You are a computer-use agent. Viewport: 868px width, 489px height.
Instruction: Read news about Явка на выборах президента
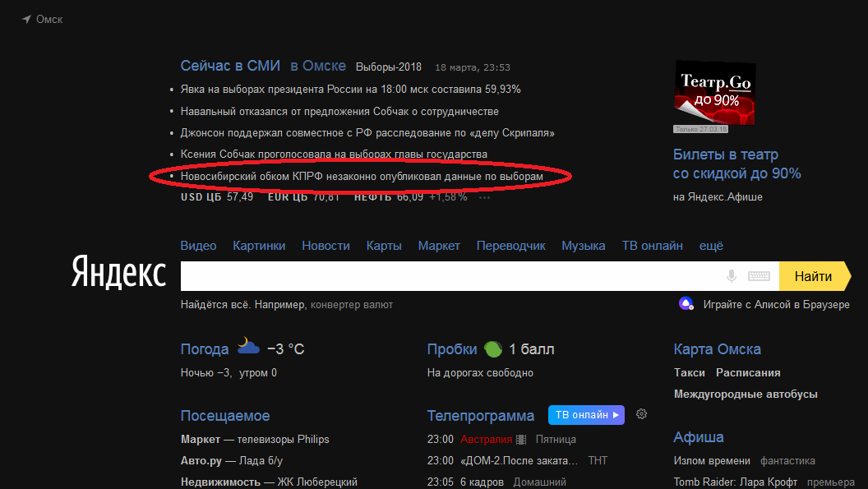click(x=350, y=89)
